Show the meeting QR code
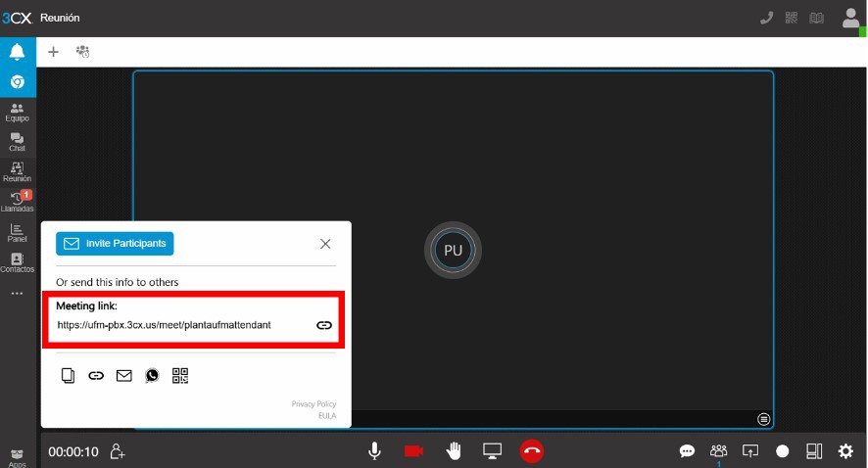 [x=179, y=375]
